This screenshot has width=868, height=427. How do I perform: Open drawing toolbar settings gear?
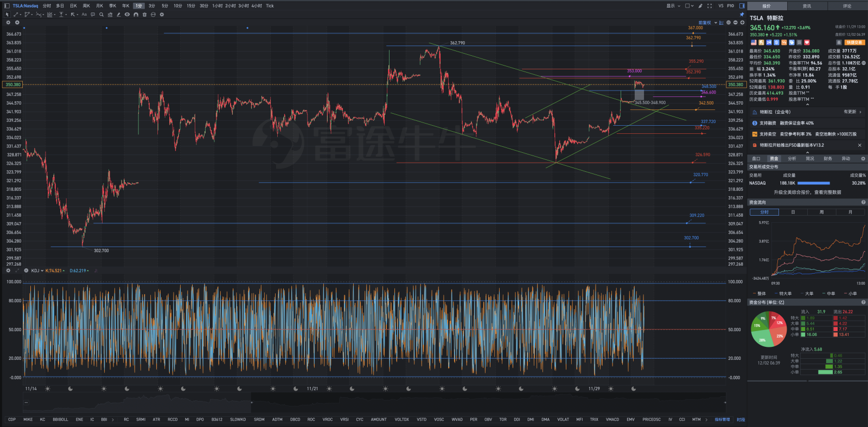[162, 15]
